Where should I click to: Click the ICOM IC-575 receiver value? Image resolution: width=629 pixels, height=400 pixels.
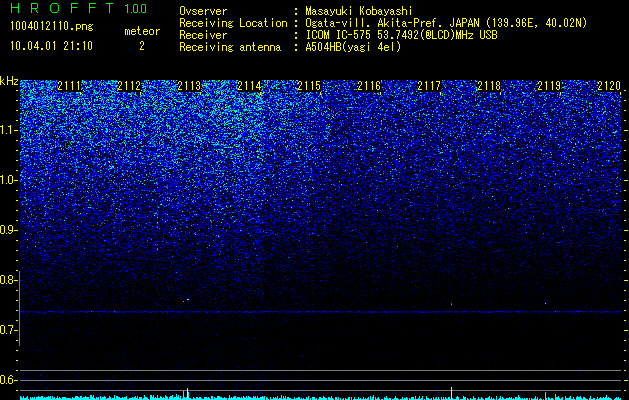pos(401,35)
